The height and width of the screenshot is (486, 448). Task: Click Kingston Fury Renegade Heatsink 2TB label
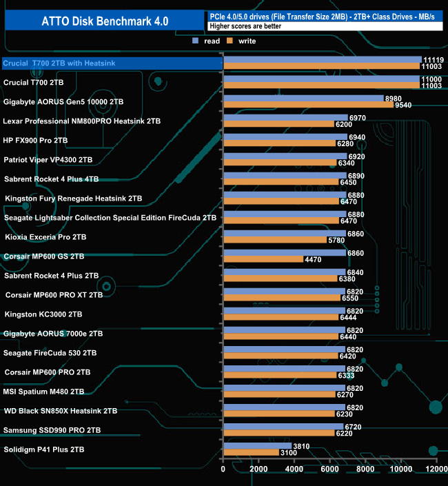point(74,199)
